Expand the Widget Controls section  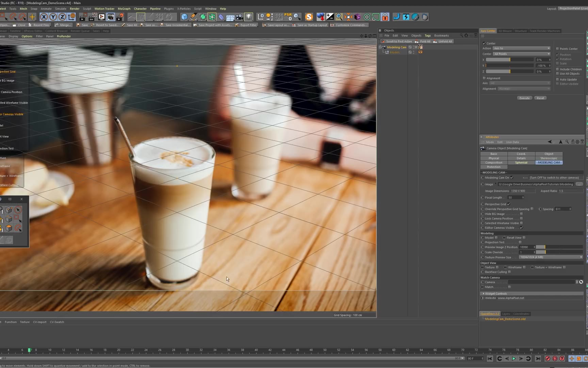pos(484,293)
